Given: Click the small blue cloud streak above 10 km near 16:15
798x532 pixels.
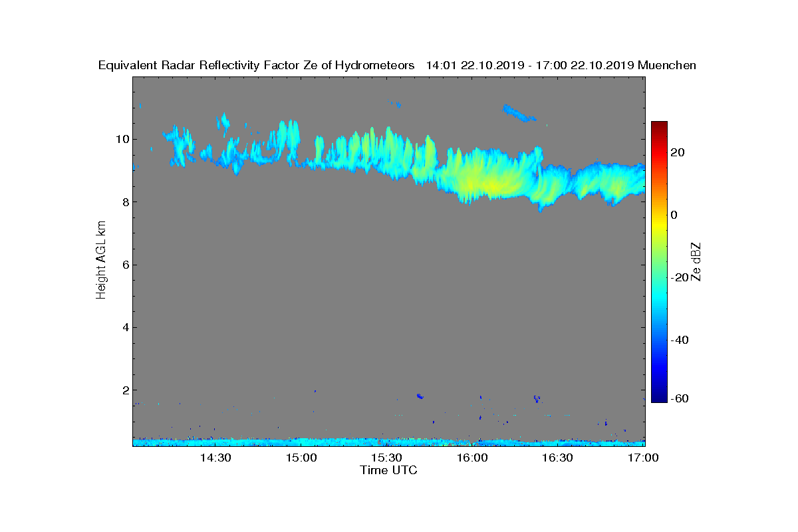Looking at the screenshot, I should 519,113.
